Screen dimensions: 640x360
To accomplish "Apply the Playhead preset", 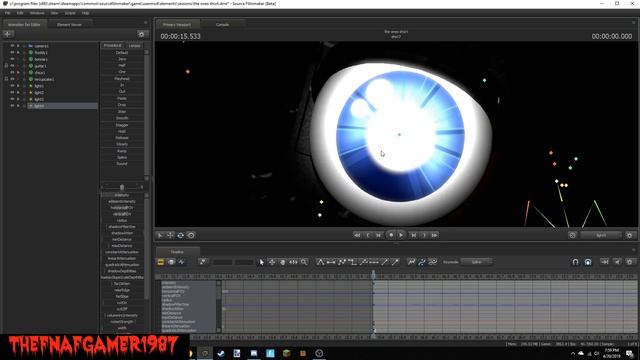I will pos(122,78).
